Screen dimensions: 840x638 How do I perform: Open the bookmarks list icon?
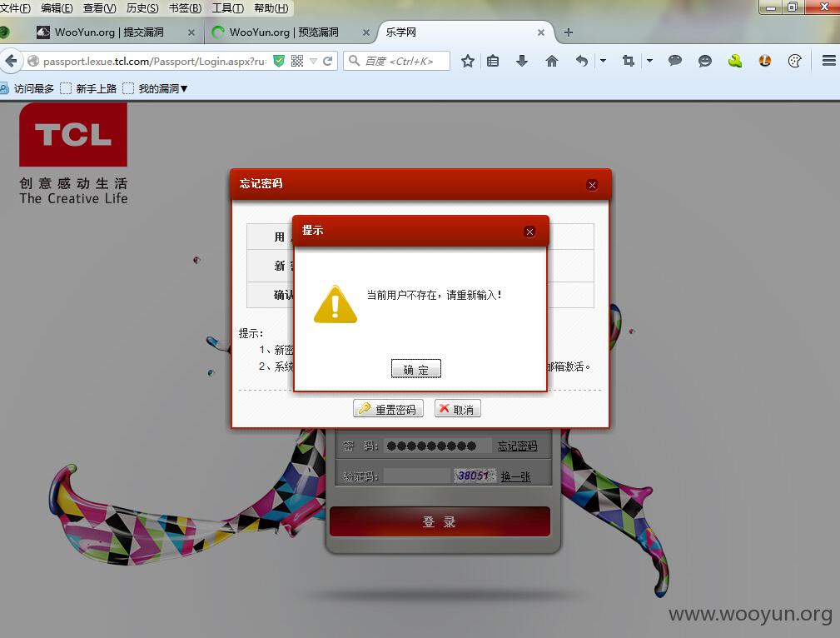point(493,61)
